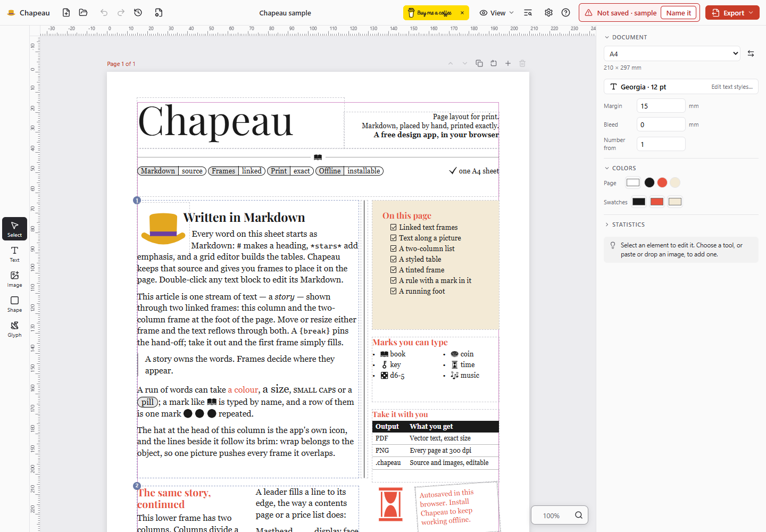Choose the Shape tool

(14, 304)
